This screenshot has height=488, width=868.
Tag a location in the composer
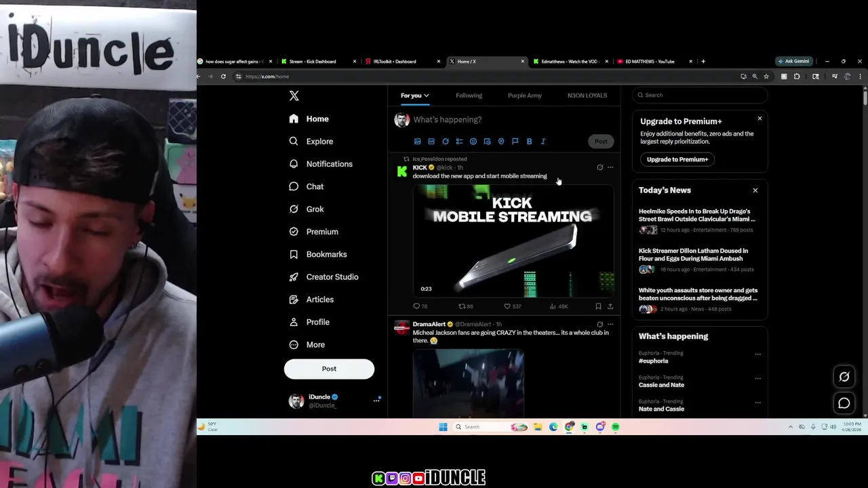pos(501,141)
